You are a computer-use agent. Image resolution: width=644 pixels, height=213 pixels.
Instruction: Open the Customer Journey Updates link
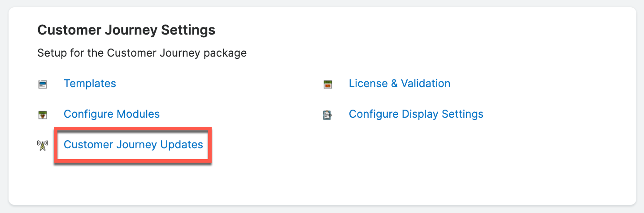pyautogui.click(x=133, y=145)
